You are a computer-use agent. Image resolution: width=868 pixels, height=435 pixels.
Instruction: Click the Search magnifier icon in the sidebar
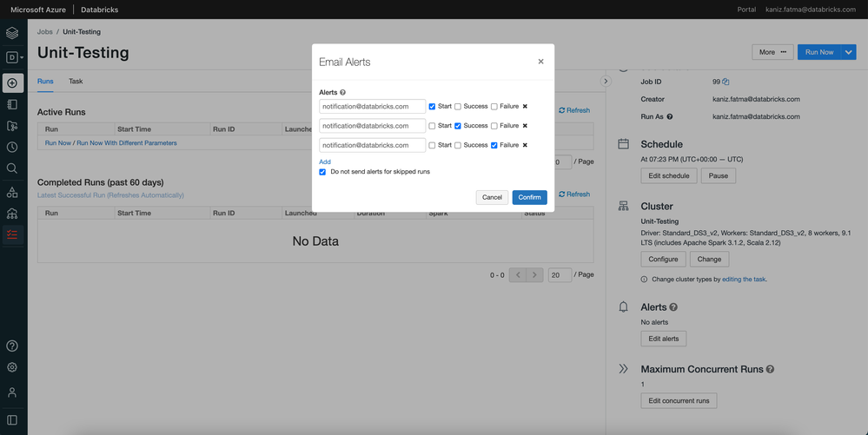coord(12,168)
